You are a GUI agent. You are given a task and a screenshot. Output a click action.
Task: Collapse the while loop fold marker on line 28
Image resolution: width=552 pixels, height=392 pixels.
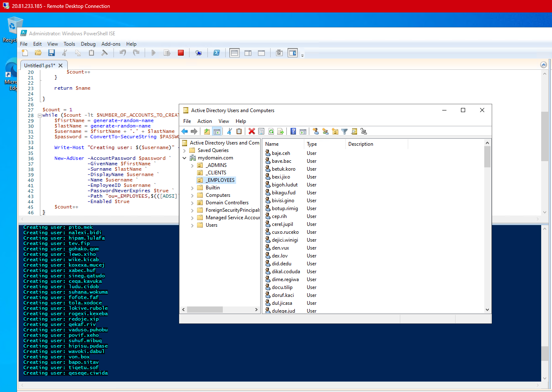[39, 115]
